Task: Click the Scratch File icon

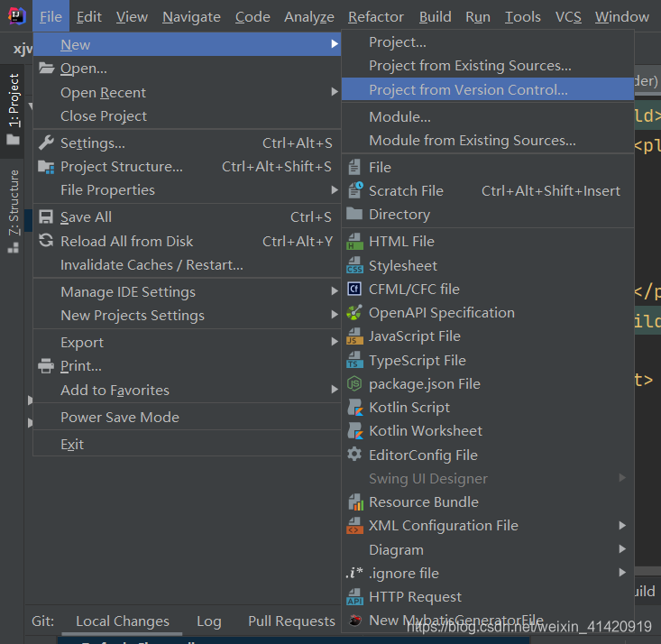Action: pyautogui.click(x=355, y=190)
